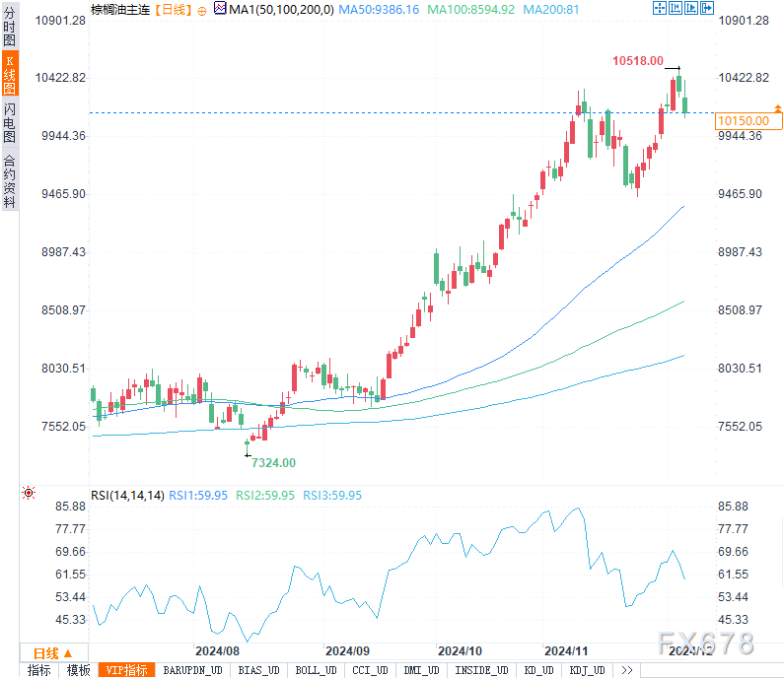Click the orange price alert marker above 10150.00
784x678 pixels.
click(x=778, y=107)
